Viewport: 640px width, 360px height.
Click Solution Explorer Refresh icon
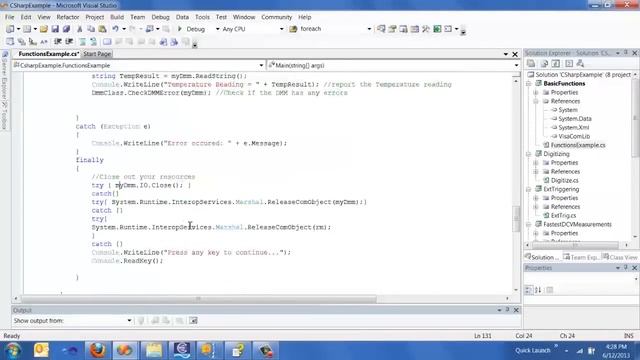(556, 63)
